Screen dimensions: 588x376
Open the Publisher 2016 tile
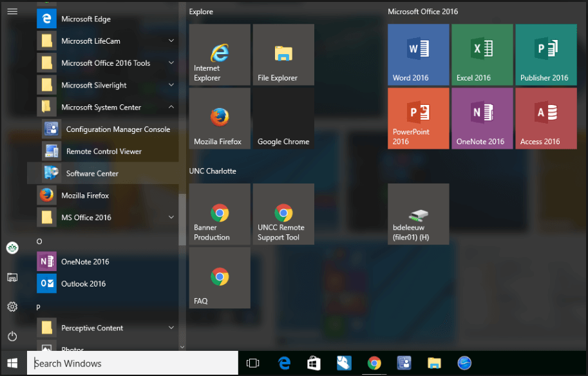[x=546, y=55]
